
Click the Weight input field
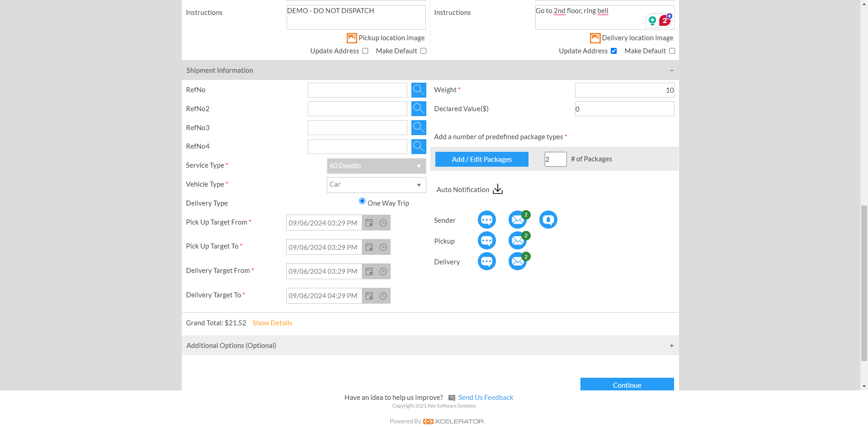click(x=625, y=90)
